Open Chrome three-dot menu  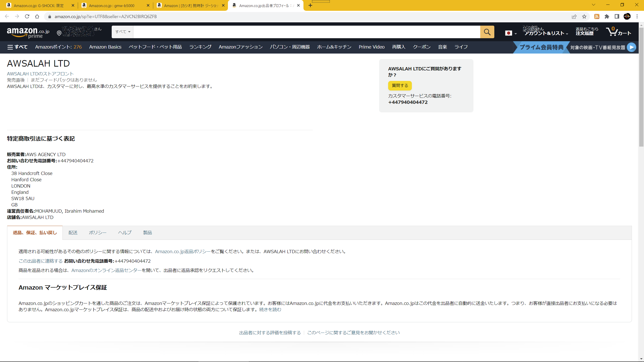(637, 17)
